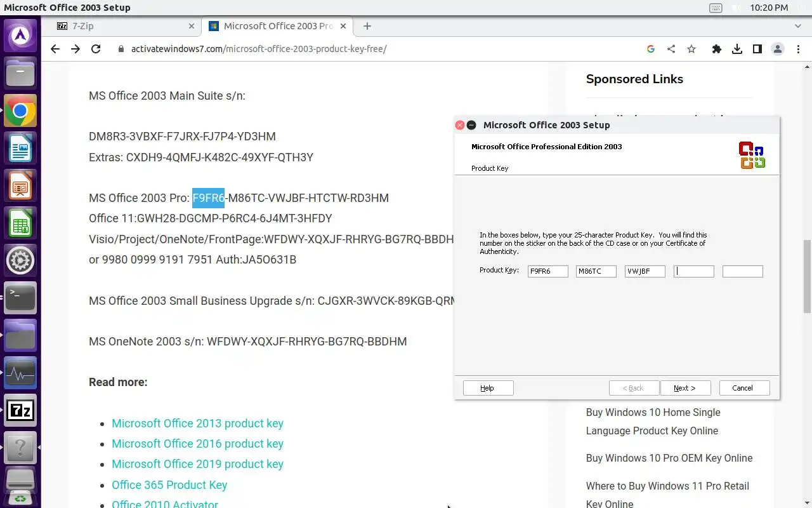
Task: Open Buy Windows 10 Home Single Language link
Action: point(653,422)
